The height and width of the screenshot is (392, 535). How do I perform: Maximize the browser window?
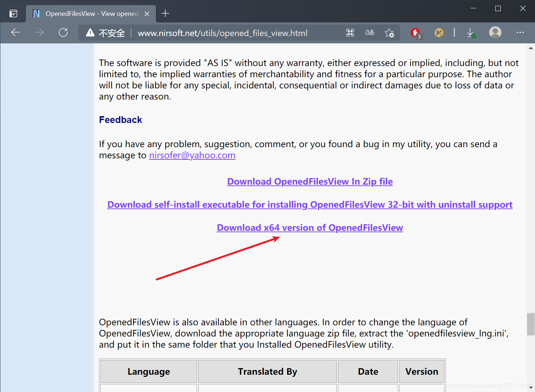(x=498, y=8)
